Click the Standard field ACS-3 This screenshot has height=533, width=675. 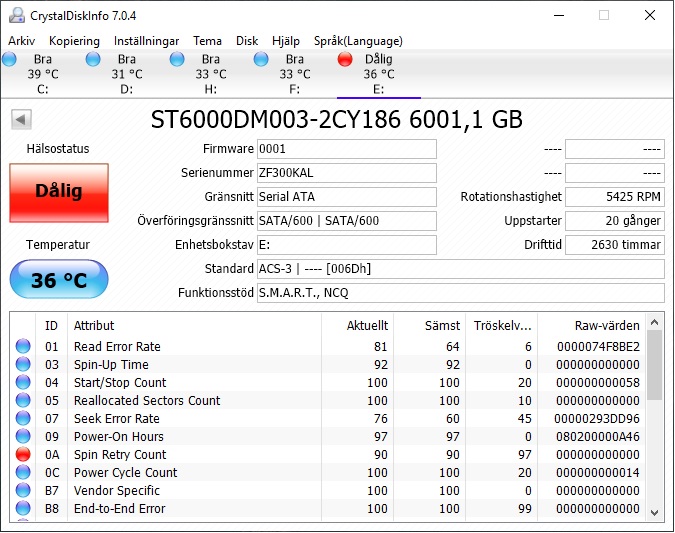pyautogui.click(x=461, y=269)
